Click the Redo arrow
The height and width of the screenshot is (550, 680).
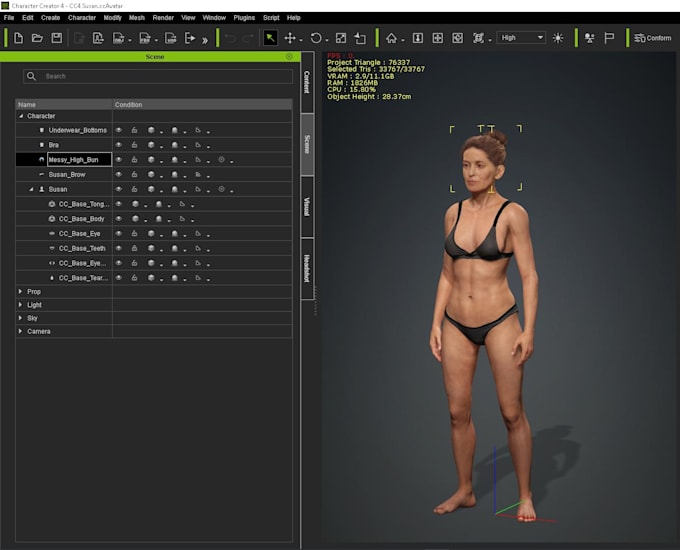tap(248, 38)
